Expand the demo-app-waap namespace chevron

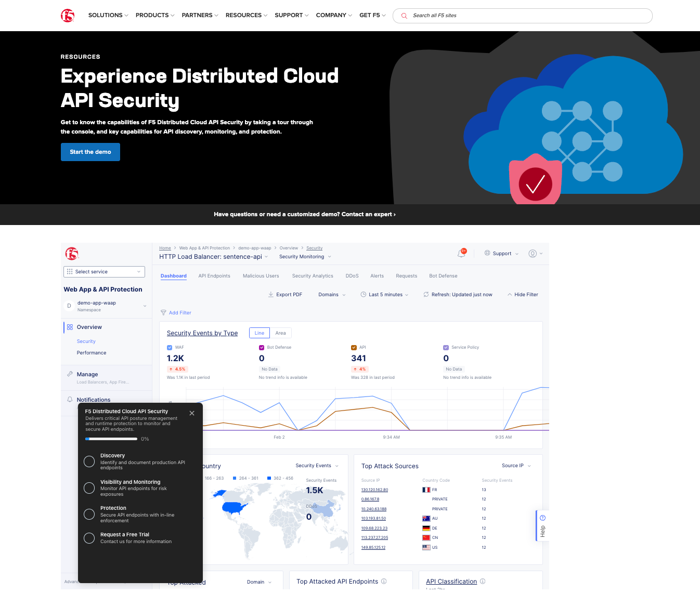point(145,306)
